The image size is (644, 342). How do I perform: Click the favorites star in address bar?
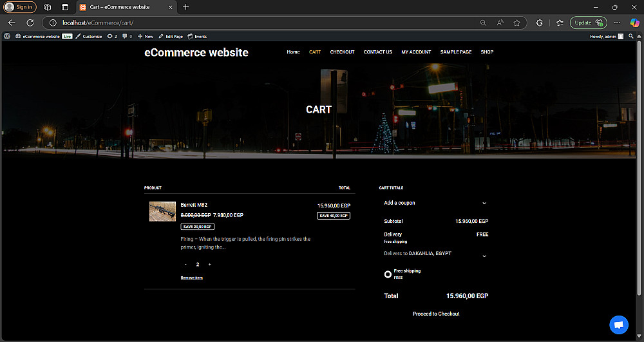pos(516,23)
